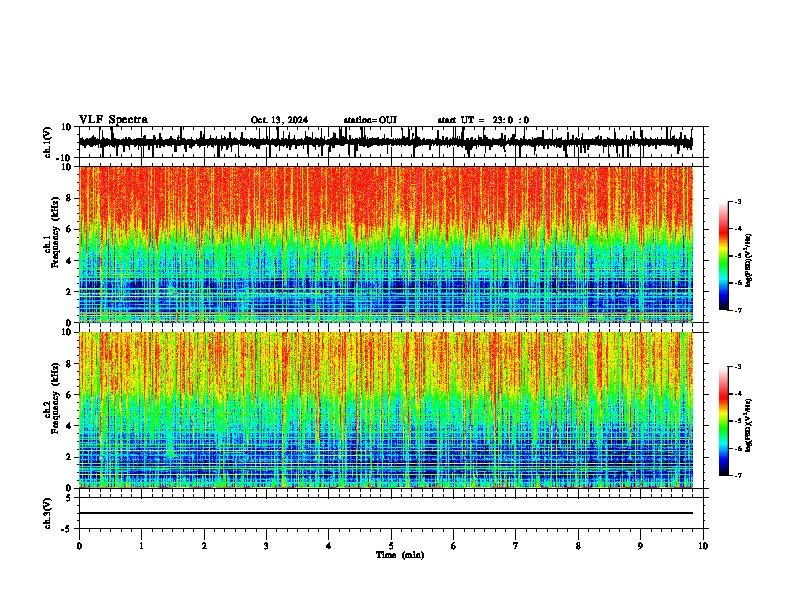Viewport: 792px width, 612px height.
Task: Click the ch.1 spectrogram panel
Action: (386, 244)
